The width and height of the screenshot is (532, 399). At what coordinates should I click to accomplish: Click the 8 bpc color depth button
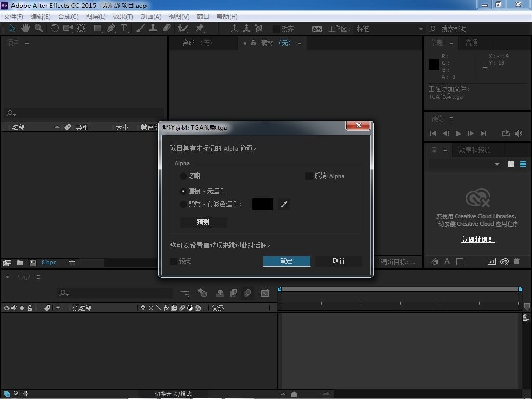pyautogui.click(x=49, y=262)
